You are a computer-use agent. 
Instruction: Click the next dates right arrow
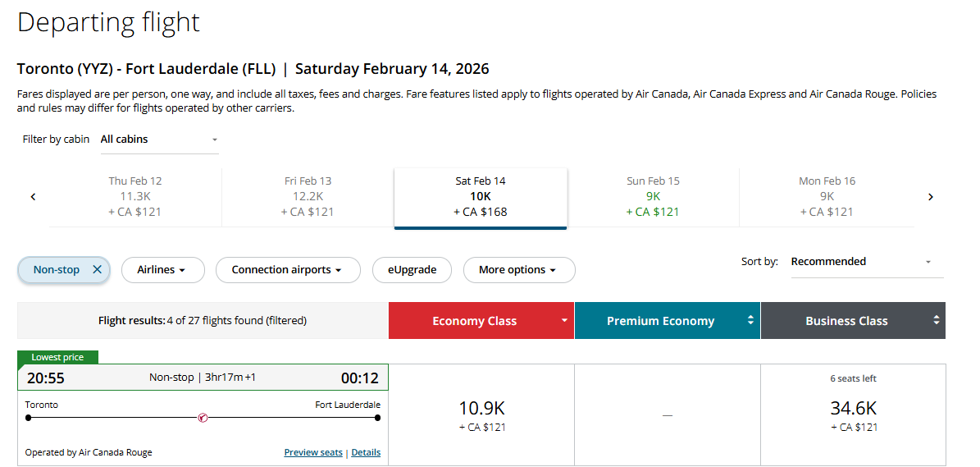point(930,197)
